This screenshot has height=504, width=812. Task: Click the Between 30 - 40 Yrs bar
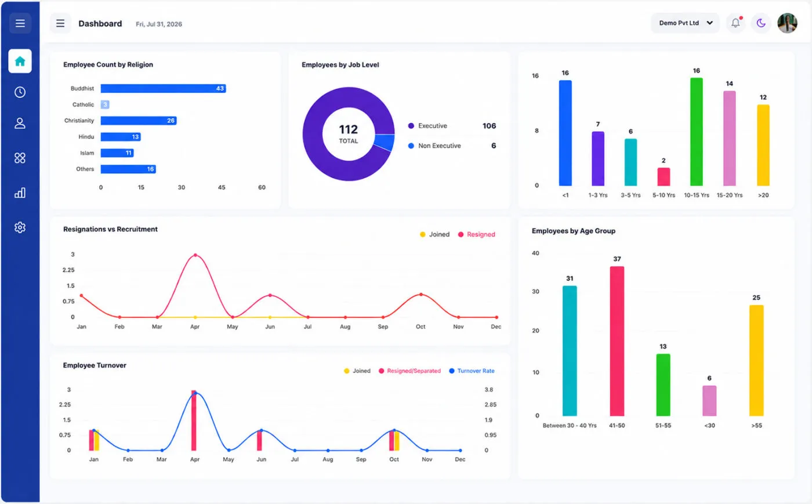coord(570,351)
